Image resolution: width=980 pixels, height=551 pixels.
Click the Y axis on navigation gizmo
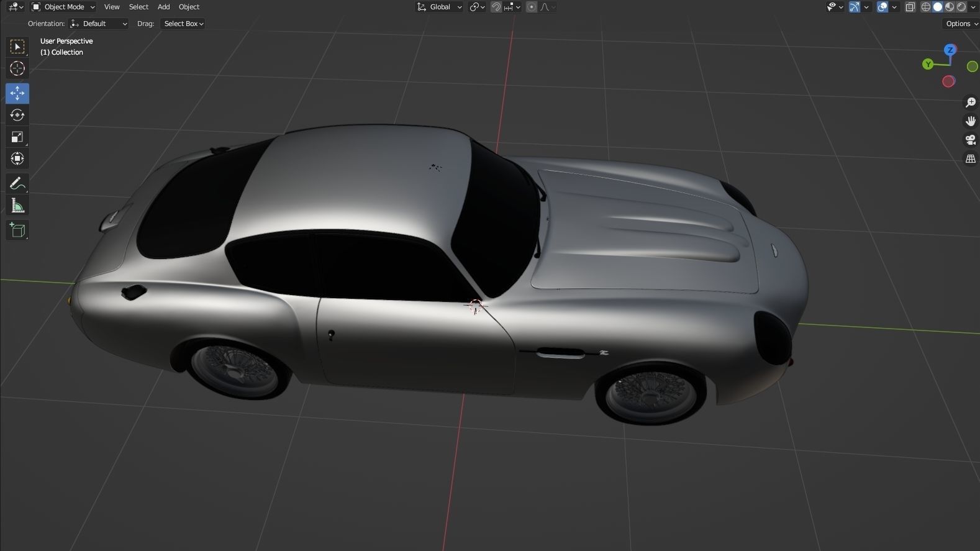point(928,64)
